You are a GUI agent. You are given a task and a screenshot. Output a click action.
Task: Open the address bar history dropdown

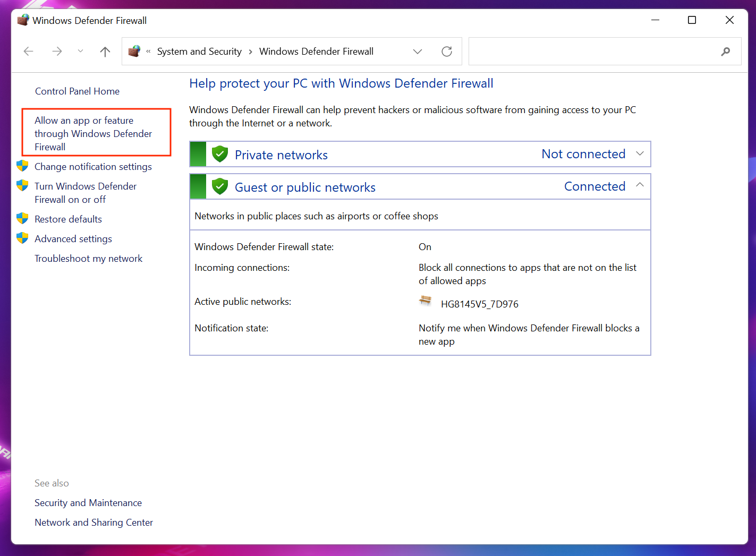click(x=418, y=52)
